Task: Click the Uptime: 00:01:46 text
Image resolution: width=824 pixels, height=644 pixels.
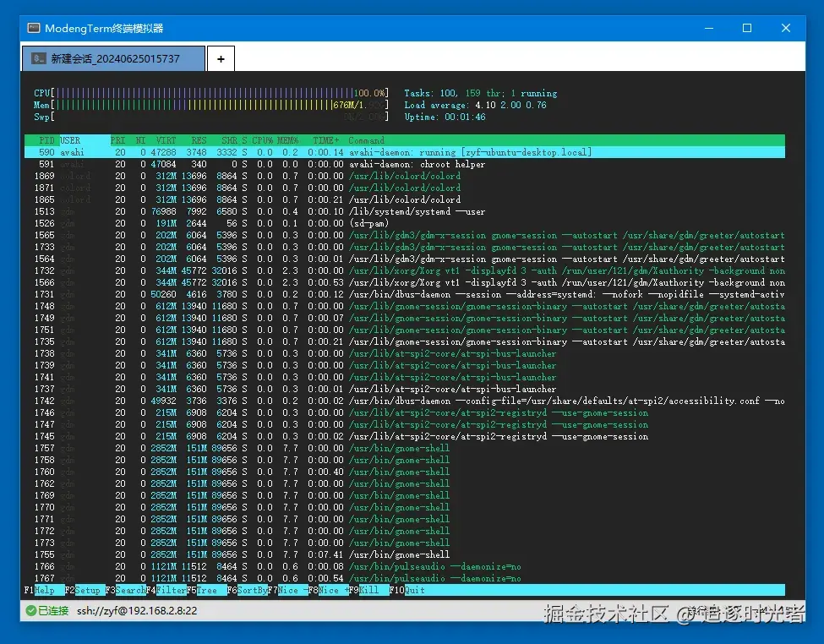Action: click(445, 117)
